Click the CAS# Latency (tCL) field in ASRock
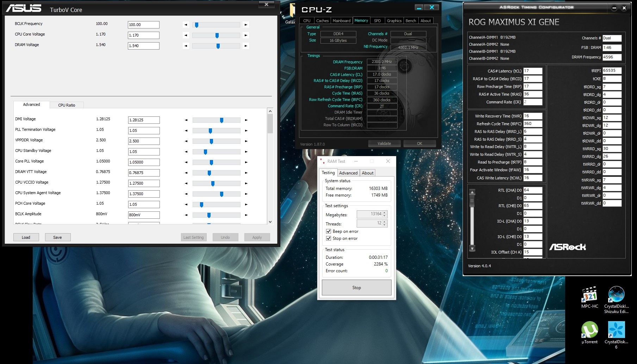 [x=533, y=71]
